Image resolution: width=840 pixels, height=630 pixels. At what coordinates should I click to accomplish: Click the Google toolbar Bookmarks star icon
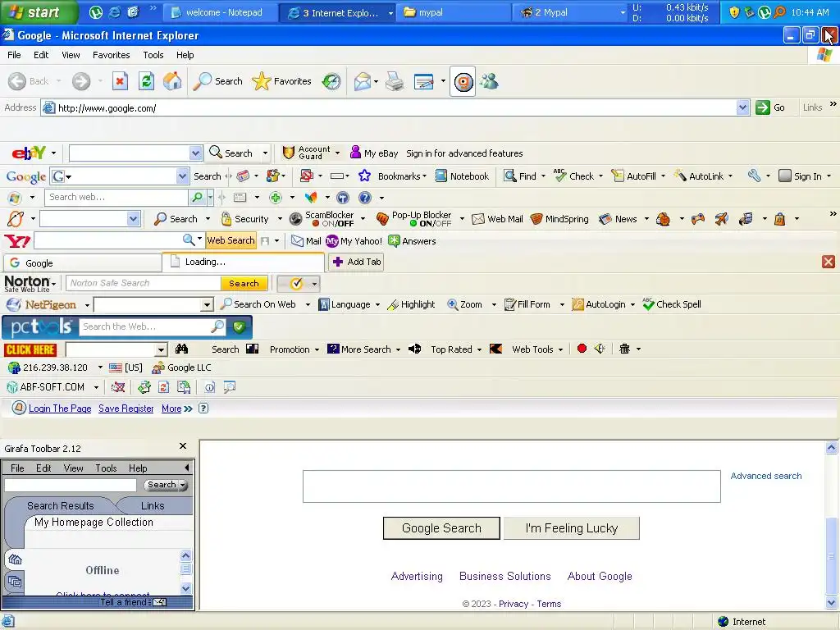[x=364, y=176]
